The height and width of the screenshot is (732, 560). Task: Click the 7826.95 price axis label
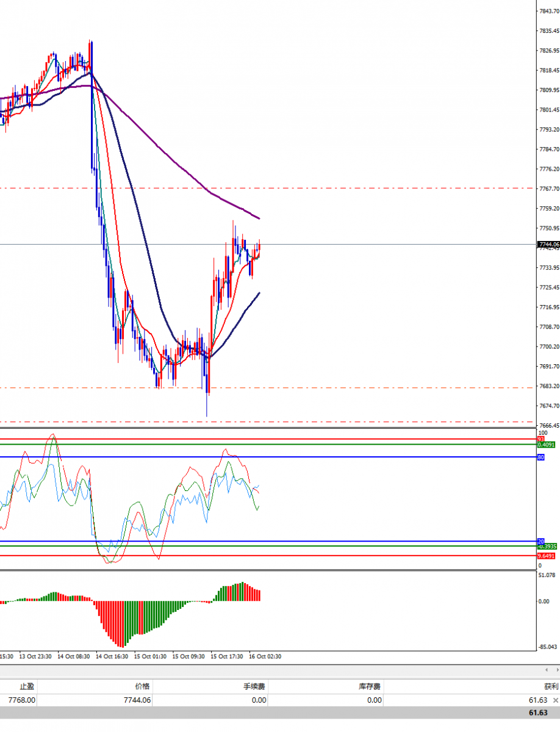click(x=549, y=51)
